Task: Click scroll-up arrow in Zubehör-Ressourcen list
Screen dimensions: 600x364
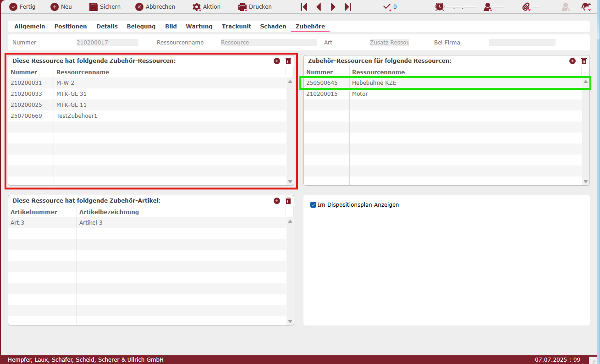Action: [290, 82]
